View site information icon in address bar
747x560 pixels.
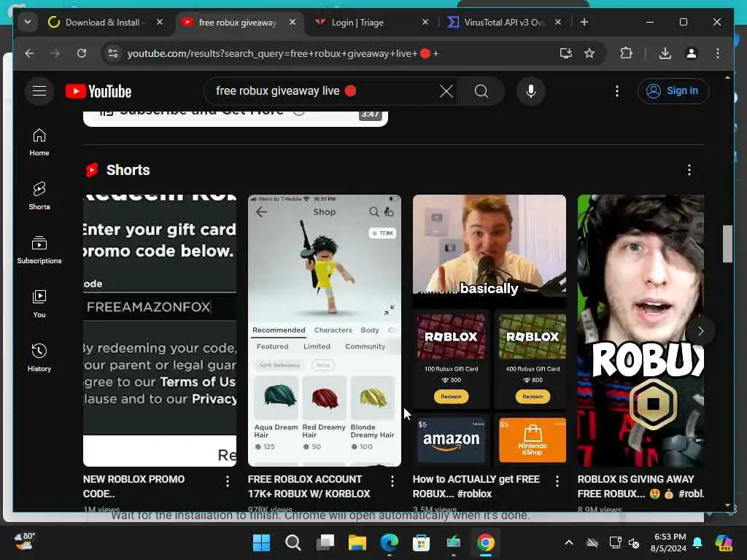click(113, 53)
